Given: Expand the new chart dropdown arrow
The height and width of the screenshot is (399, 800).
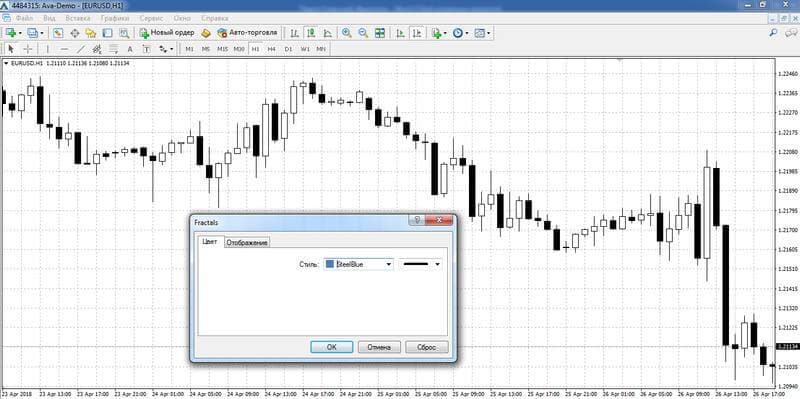Looking at the screenshot, I should (x=20, y=33).
